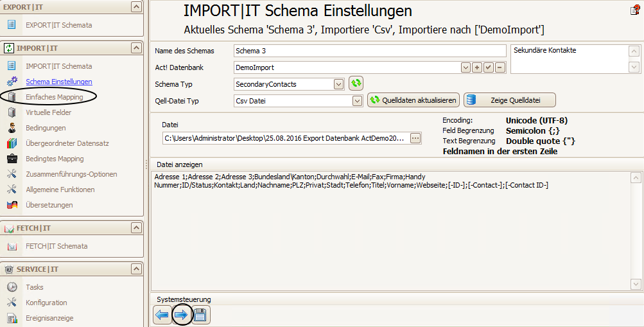Click the Name des Schemas text field
This screenshot has height=327, width=644.
(x=370, y=51)
